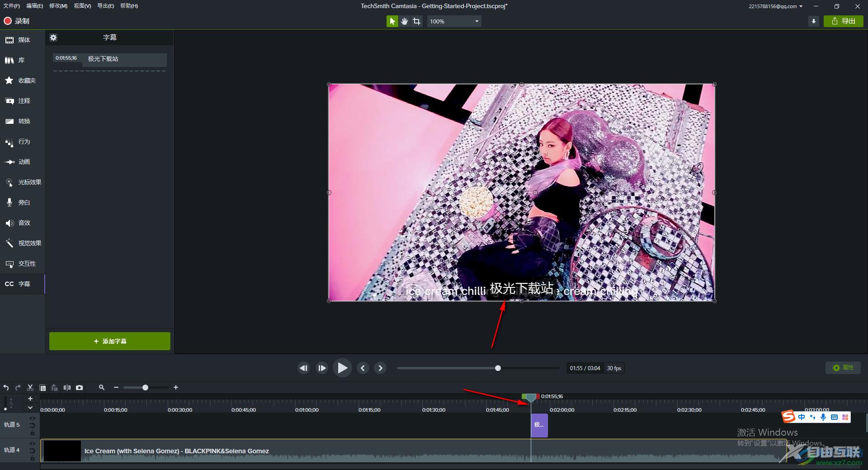Screen dimensions: 868x470
Task: Open the 导出(E) menu
Action: click(x=106, y=6)
